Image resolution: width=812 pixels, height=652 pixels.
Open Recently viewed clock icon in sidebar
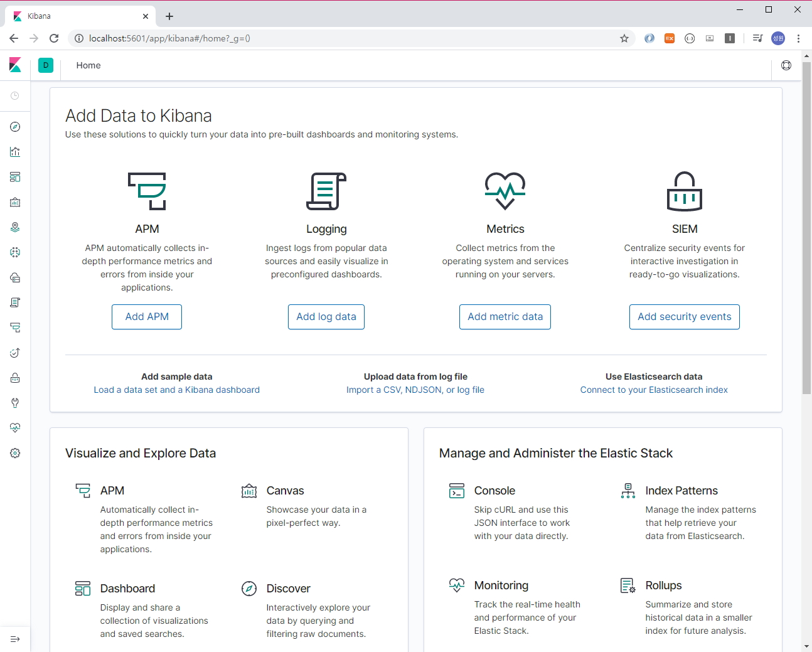(x=15, y=96)
